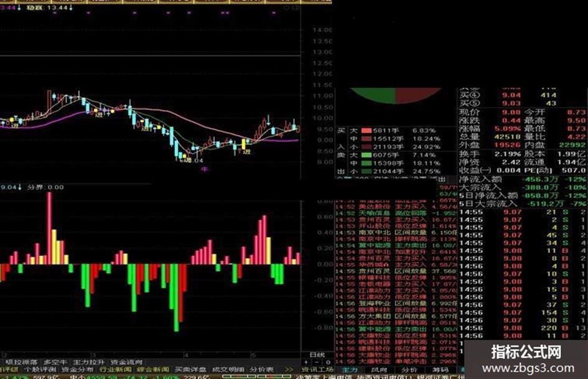588x379 pixels.
Task: Click the medium-buy 15512手 row
Action: 395,139
